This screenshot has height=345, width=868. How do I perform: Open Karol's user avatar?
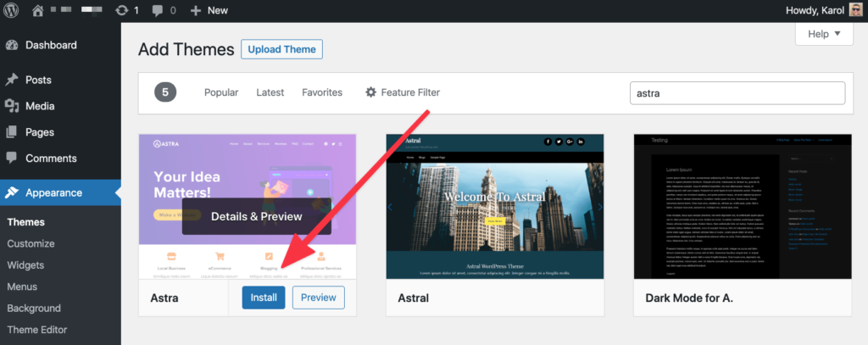point(855,10)
